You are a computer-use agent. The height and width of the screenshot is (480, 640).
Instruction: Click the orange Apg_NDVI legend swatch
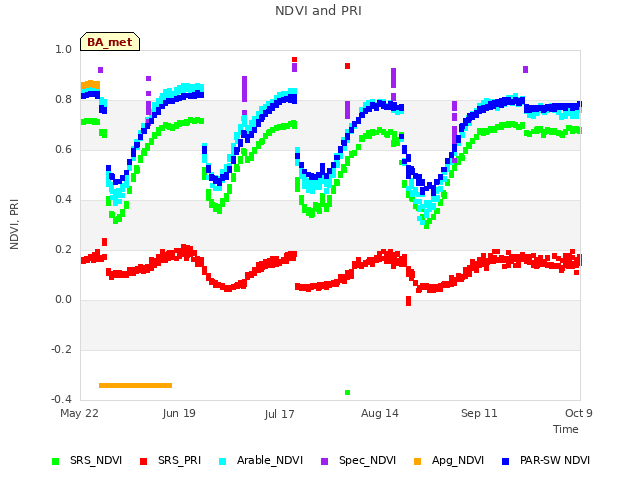pos(417,461)
